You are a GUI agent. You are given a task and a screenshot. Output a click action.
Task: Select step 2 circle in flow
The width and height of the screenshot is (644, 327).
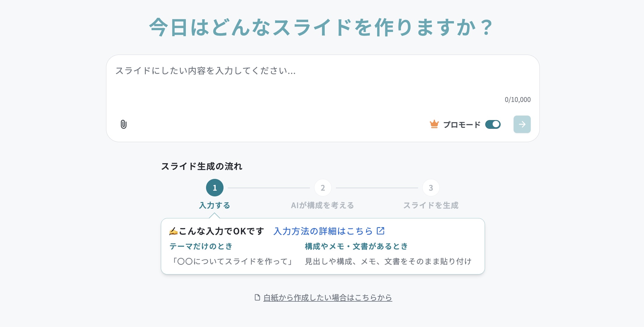323,188
